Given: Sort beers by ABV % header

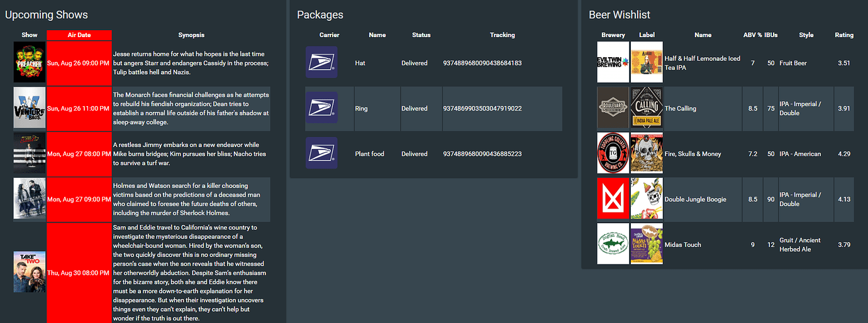Looking at the screenshot, I should click(753, 35).
